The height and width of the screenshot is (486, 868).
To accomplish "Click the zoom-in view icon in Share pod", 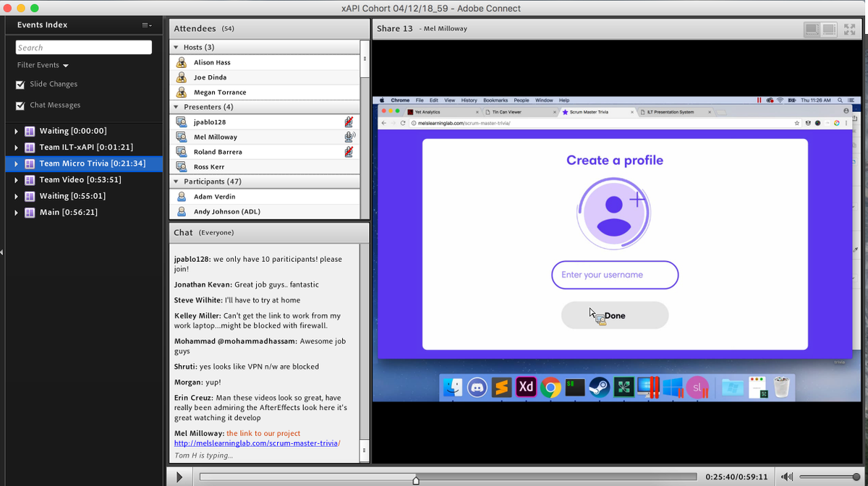I will tap(830, 29).
